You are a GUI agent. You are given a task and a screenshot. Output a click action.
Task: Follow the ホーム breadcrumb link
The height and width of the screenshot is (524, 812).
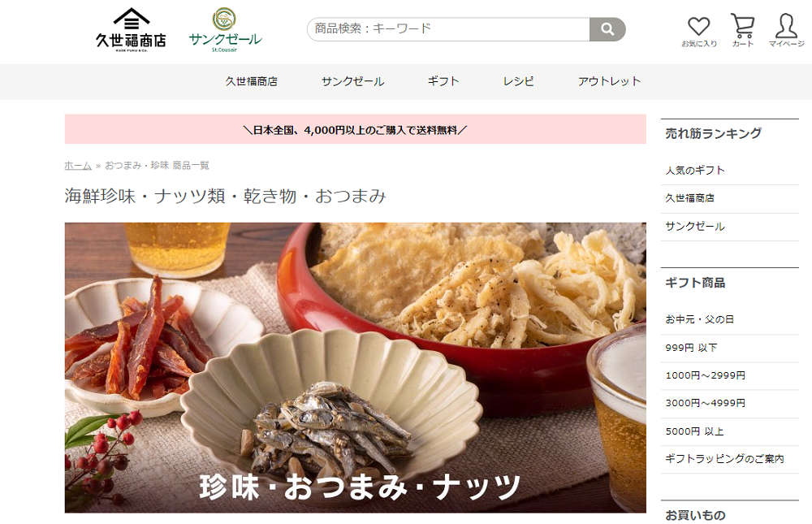click(x=78, y=166)
